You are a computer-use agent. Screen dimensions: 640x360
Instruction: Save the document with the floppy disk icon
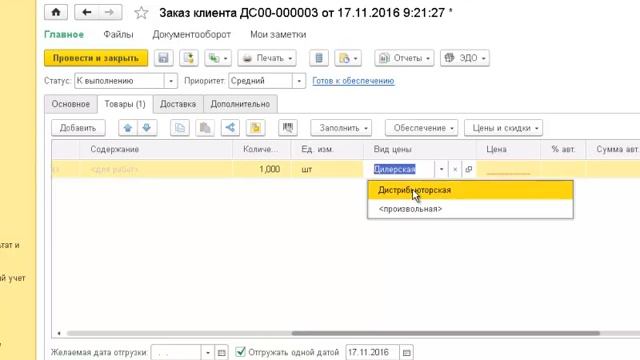pos(164,58)
